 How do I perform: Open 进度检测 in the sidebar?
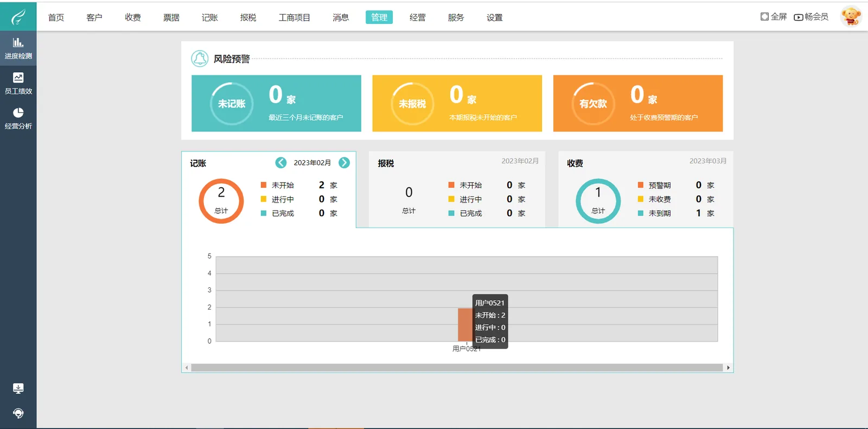pyautogui.click(x=18, y=48)
